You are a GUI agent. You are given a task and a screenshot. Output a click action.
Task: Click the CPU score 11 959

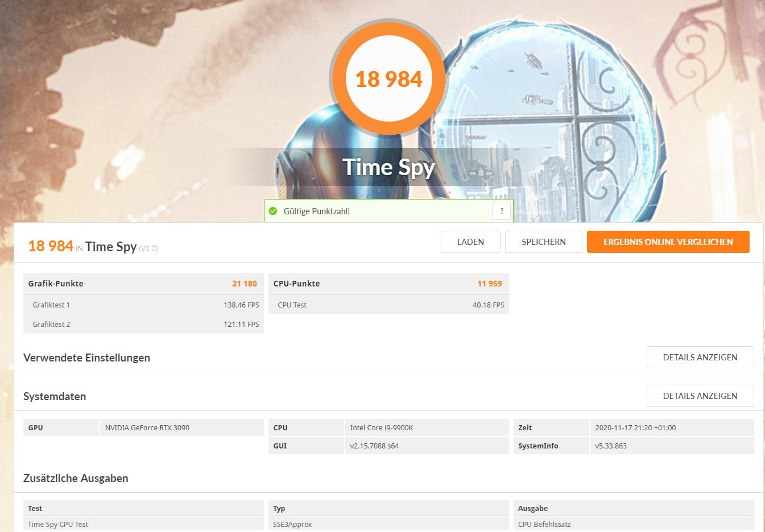(490, 284)
